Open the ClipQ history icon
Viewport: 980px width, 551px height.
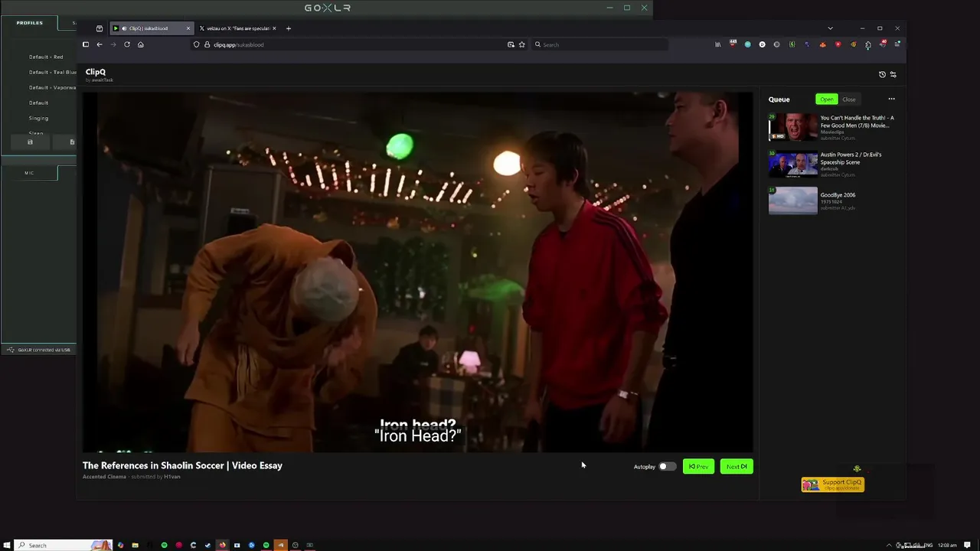pyautogui.click(x=882, y=74)
